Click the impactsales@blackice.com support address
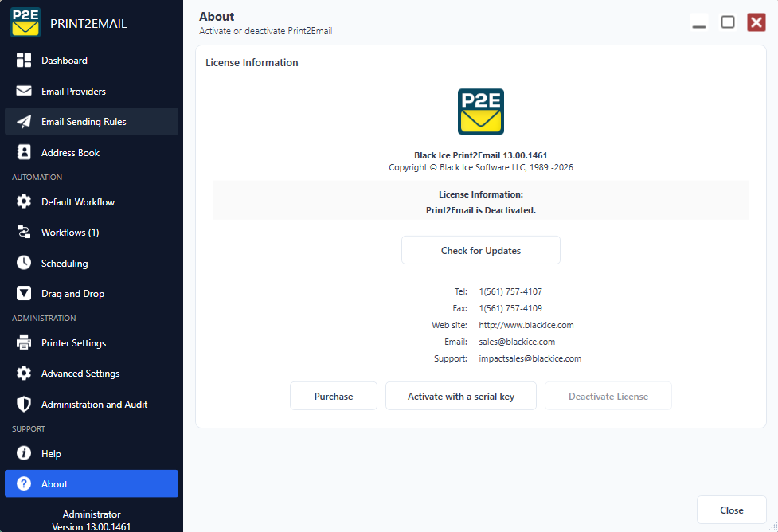The width and height of the screenshot is (778, 532). (530, 358)
